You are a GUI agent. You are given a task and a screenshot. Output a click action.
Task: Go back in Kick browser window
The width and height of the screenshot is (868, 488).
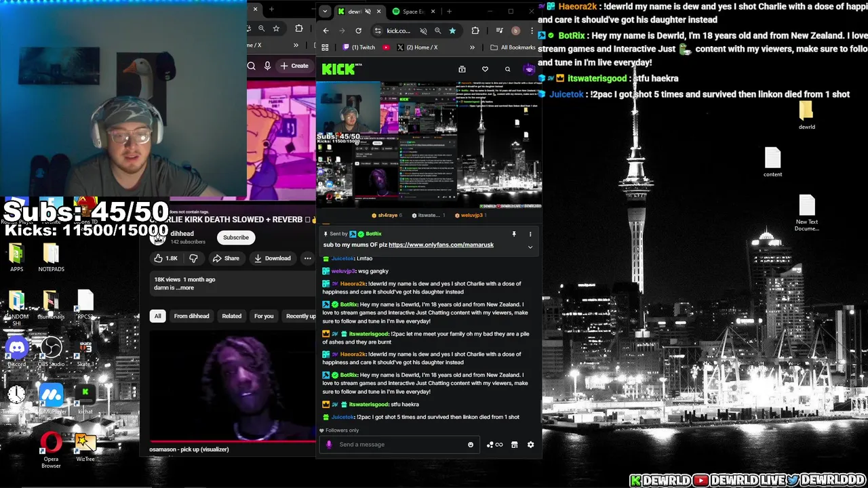click(326, 30)
